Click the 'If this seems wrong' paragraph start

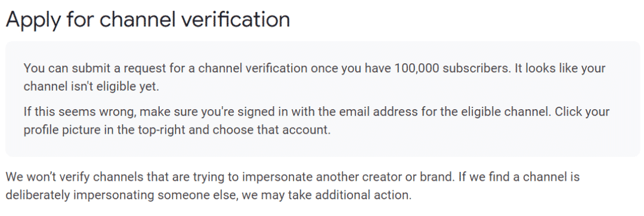pos(75,112)
